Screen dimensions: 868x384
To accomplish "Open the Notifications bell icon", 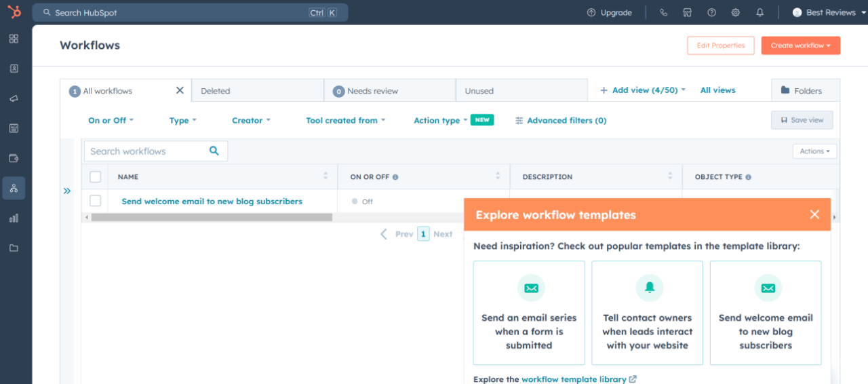I will click(x=759, y=12).
